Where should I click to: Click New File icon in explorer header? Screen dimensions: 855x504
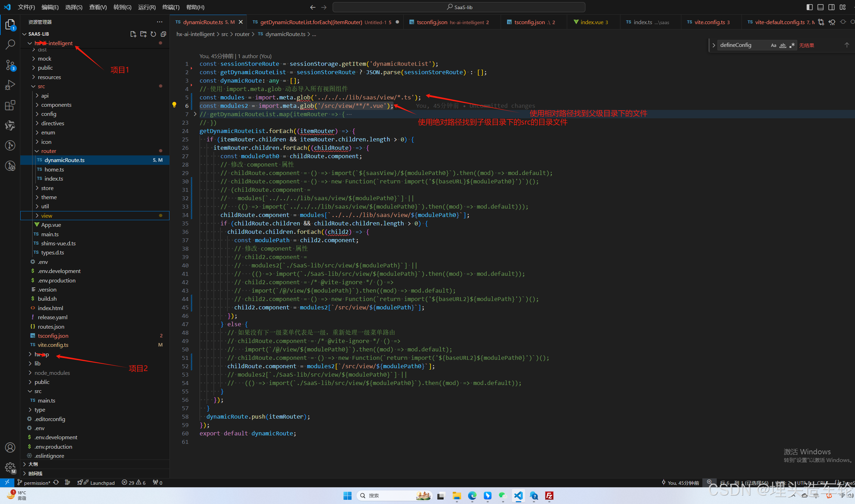point(133,34)
